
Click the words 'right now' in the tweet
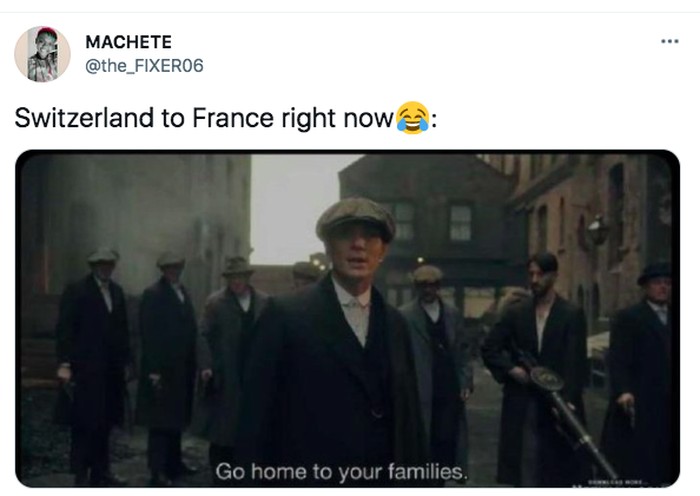click(x=337, y=119)
